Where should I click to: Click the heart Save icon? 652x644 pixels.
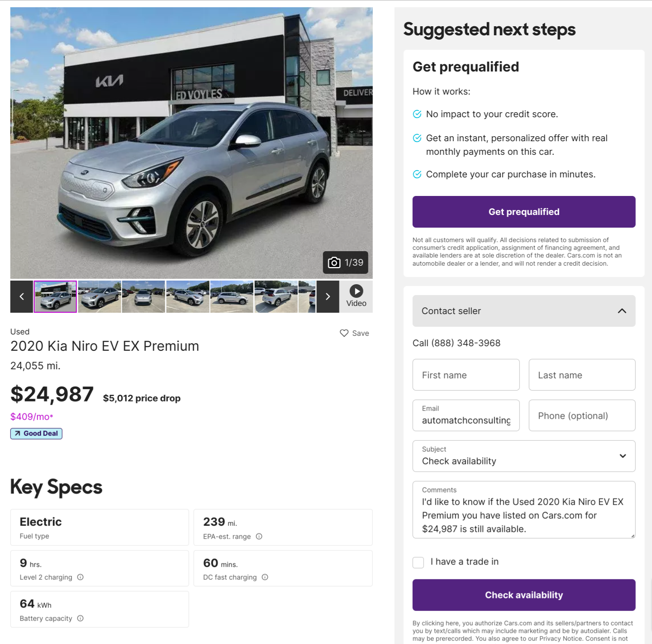(x=344, y=333)
